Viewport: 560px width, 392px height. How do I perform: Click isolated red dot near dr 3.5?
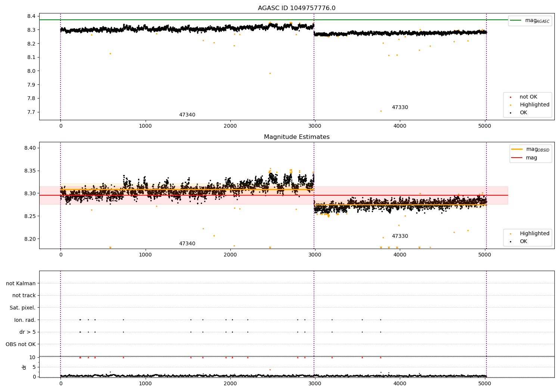[x=270, y=370]
